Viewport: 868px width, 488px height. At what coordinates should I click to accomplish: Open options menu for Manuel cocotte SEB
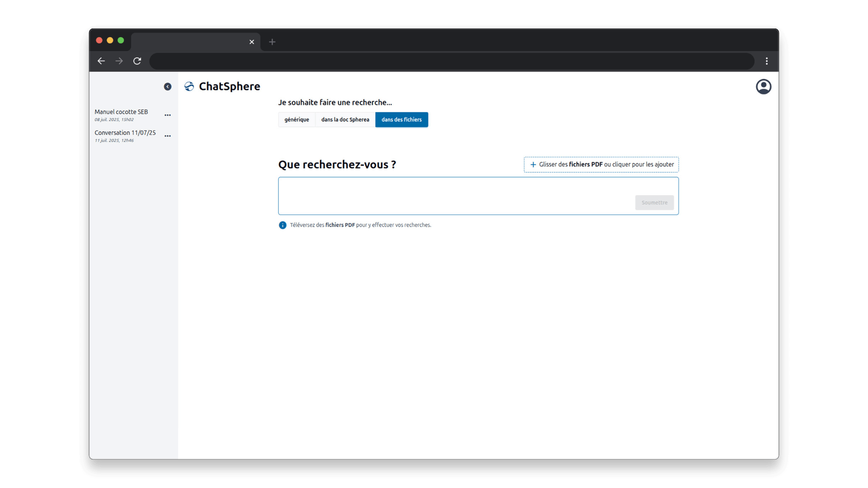coord(168,115)
